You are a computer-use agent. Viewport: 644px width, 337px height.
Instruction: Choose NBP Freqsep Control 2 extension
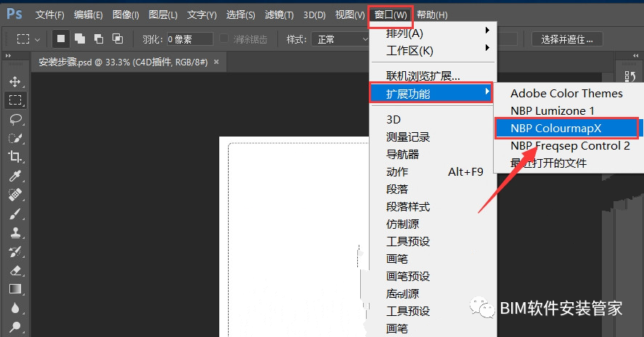pos(570,146)
